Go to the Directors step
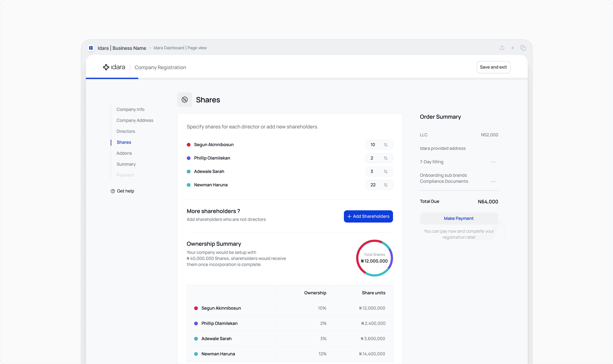Viewport: 613px width, 364px height. [126, 131]
